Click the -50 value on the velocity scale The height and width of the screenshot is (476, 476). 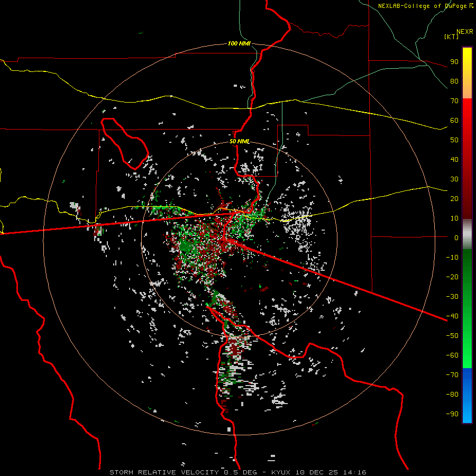452,336
